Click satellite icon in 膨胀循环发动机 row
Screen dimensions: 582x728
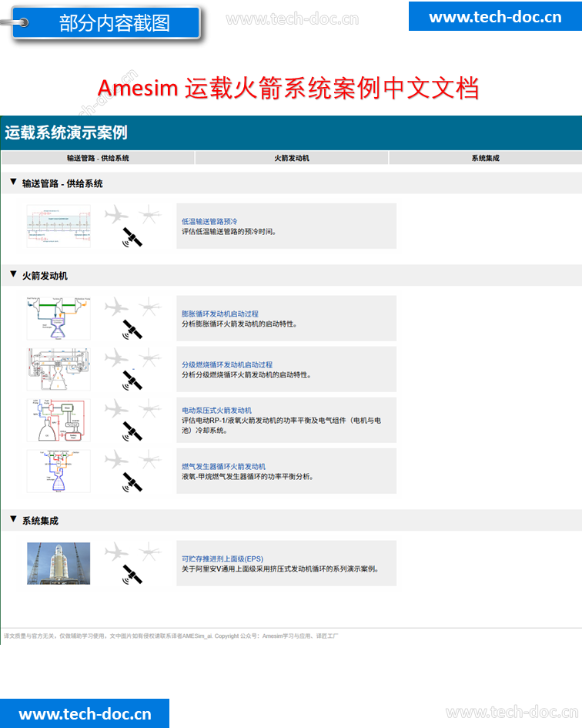[132, 330]
